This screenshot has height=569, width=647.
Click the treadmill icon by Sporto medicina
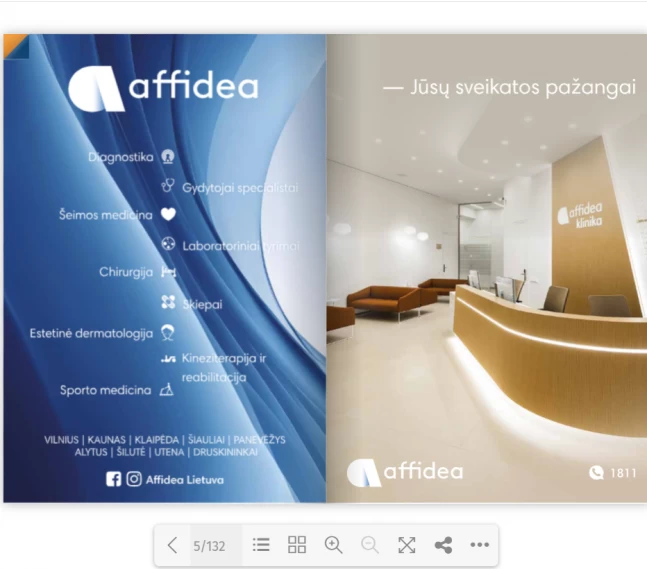coord(167,389)
